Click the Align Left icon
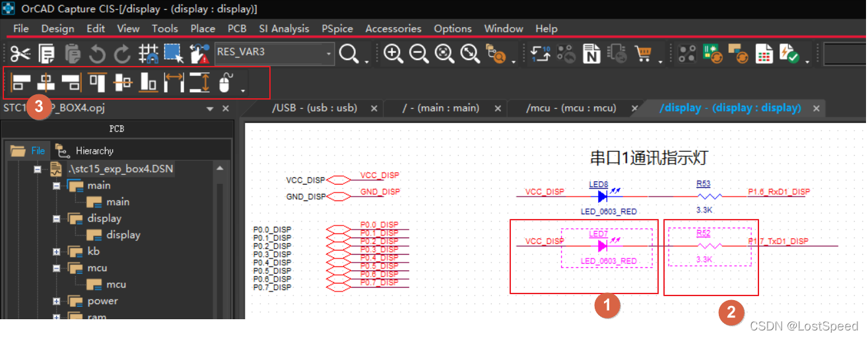The height and width of the screenshot is (339, 868). coord(20,82)
